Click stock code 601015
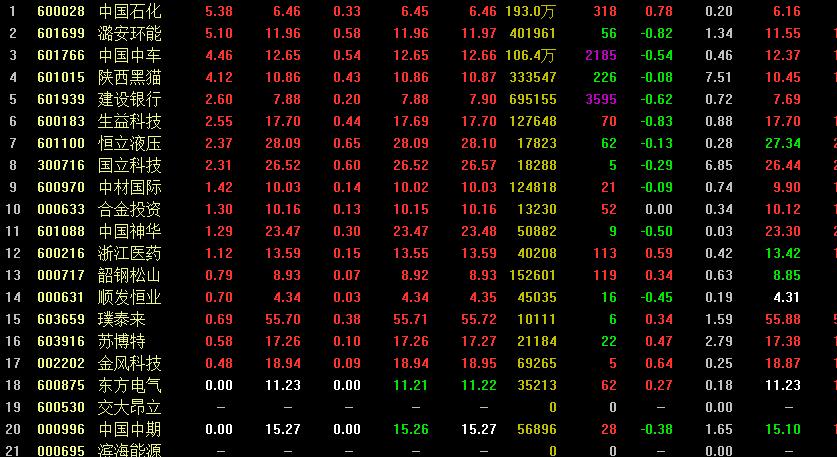The height and width of the screenshot is (457, 837). pyautogui.click(x=61, y=77)
